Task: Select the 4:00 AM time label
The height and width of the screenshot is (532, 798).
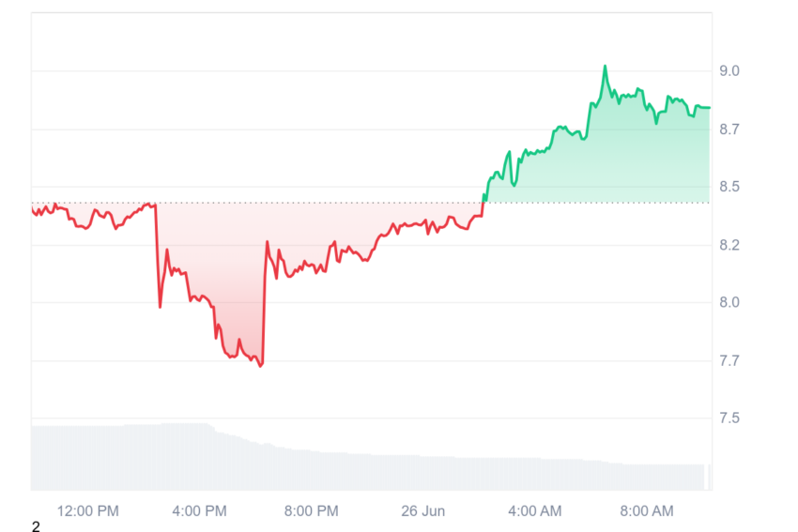Action: tap(535, 511)
